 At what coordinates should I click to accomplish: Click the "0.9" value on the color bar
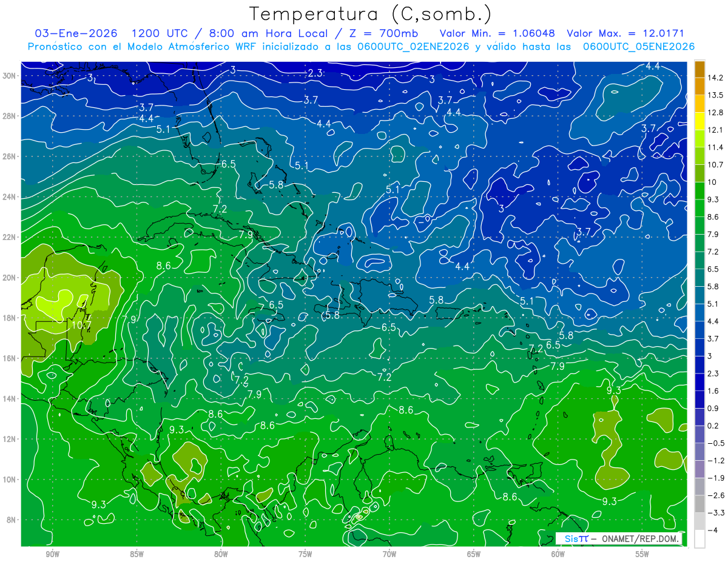(x=713, y=409)
